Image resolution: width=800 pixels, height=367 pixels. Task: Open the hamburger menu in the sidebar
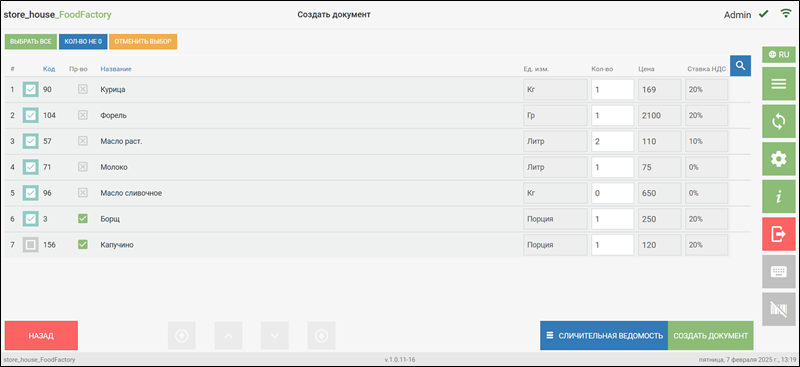pyautogui.click(x=779, y=84)
